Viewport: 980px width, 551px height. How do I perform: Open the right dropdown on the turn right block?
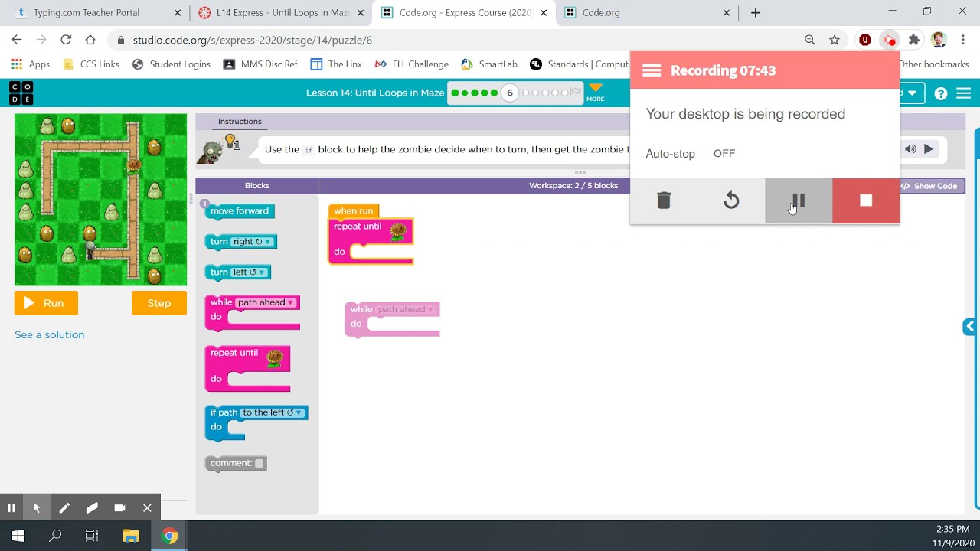coord(253,242)
